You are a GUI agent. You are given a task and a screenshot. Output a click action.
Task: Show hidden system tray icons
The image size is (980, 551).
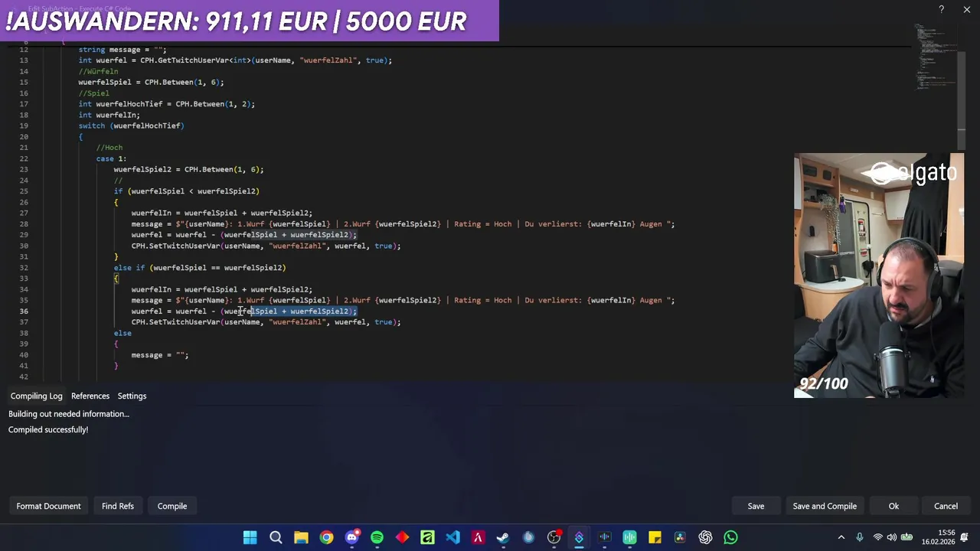tap(841, 537)
